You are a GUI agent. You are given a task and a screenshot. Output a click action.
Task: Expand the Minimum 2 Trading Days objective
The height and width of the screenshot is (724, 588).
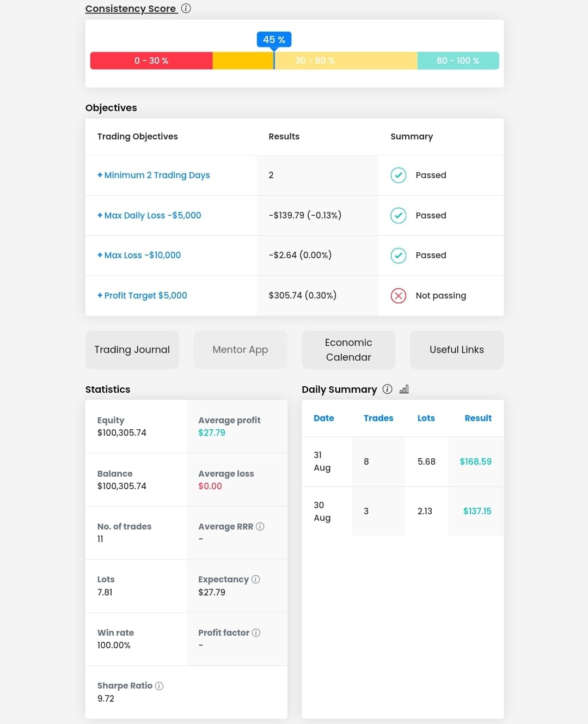point(154,175)
